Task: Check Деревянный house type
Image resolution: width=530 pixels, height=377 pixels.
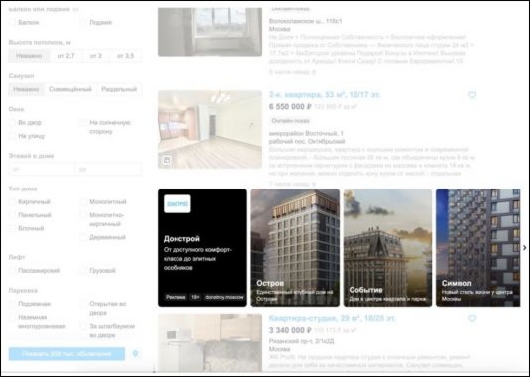Action: (x=83, y=237)
